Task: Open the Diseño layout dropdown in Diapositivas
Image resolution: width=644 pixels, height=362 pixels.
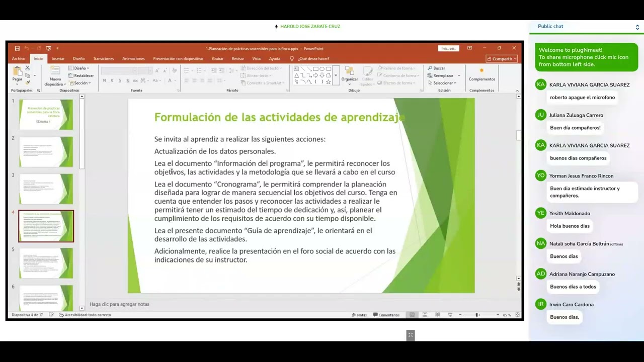Action: (x=79, y=68)
